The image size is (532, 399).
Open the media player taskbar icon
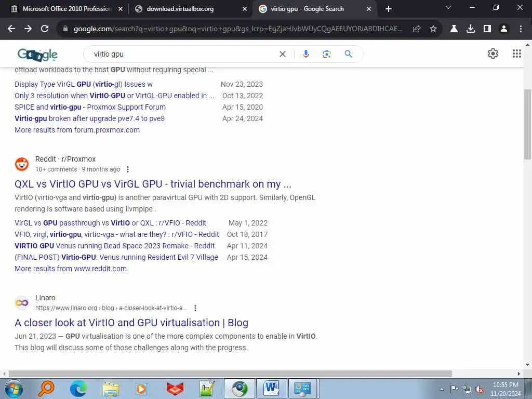point(142,389)
